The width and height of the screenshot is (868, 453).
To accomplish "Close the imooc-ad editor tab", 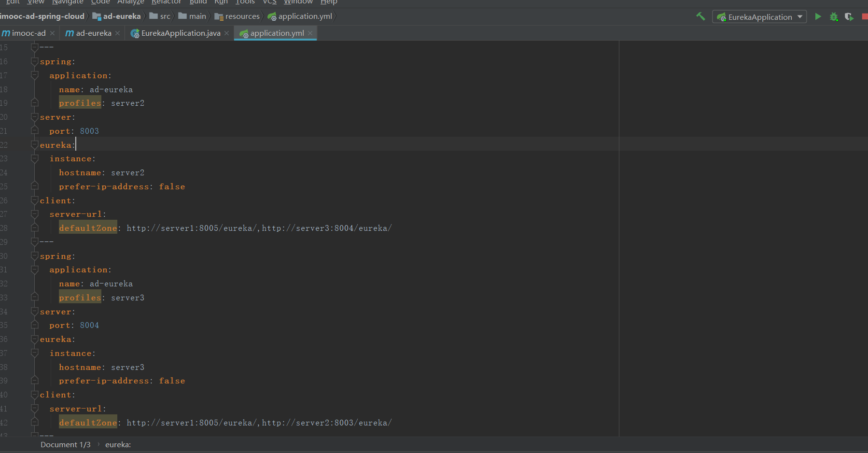I will 52,33.
